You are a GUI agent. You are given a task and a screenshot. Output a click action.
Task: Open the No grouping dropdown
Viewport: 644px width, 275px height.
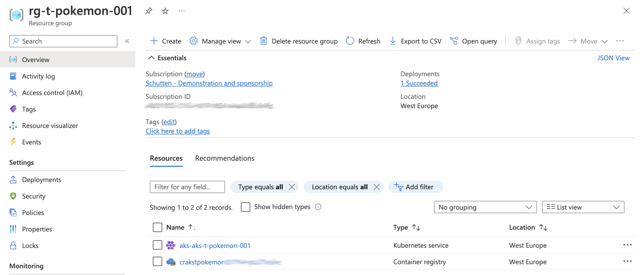(x=485, y=207)
